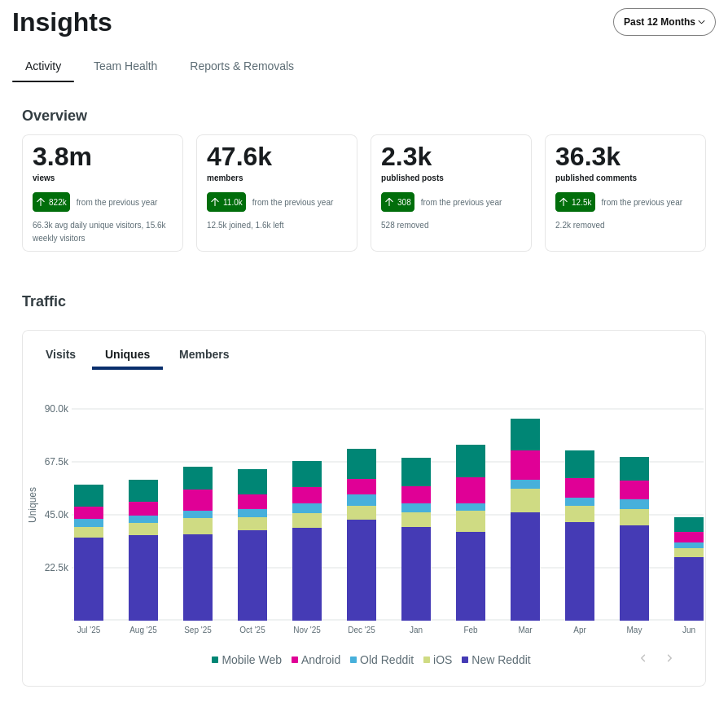Image resolution: width=728 pixels, height=707 pixels.
Task: Switch to the Activity tab
Action: [43, 66]
